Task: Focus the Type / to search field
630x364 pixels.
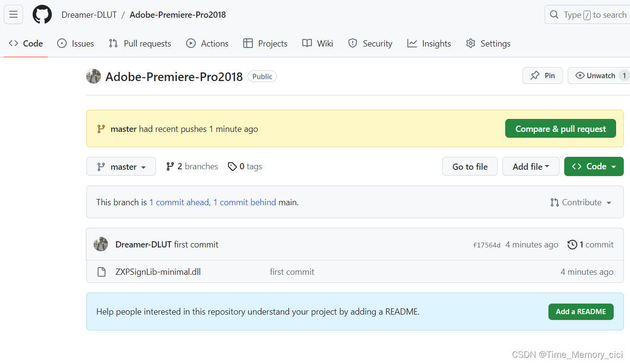Action: (587, 15)
